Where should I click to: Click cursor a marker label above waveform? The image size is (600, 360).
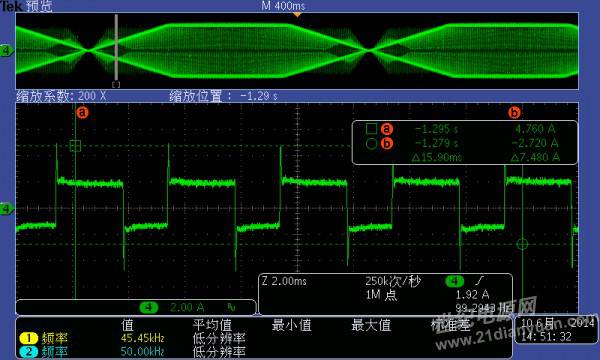(x=82, y=112)
